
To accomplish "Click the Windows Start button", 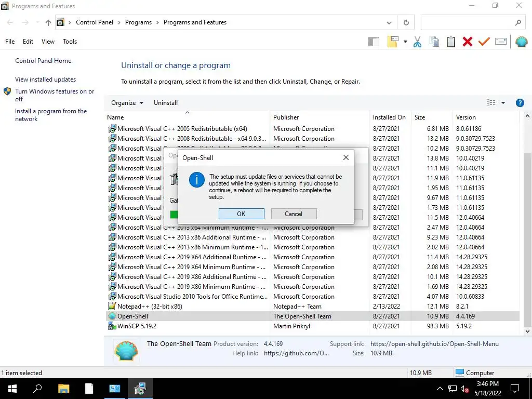I will pyautogui.click(x=12, y=389).
